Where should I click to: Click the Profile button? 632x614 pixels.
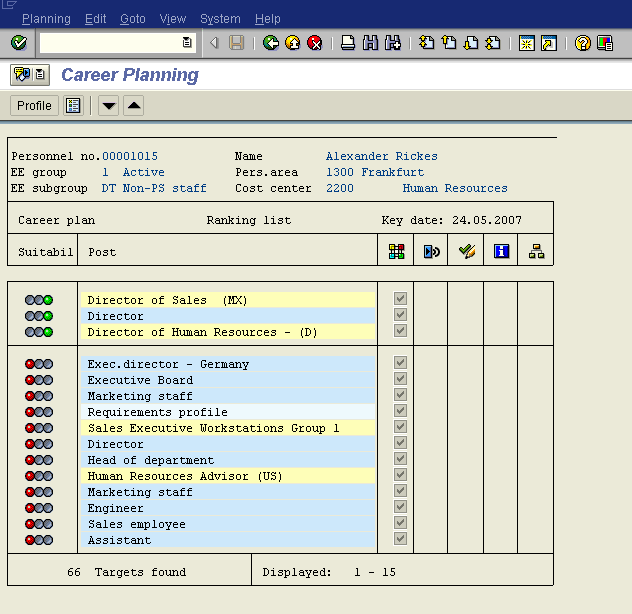pos(34,106)
